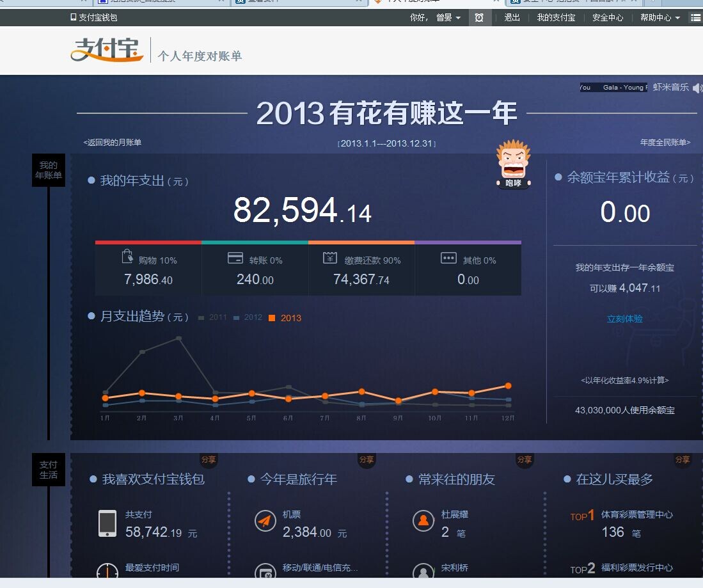The height and width of the screenshot is (588, 703).
Task: Click the 余额宝年累计收益 0.00 value
Action: pos(625,212)
